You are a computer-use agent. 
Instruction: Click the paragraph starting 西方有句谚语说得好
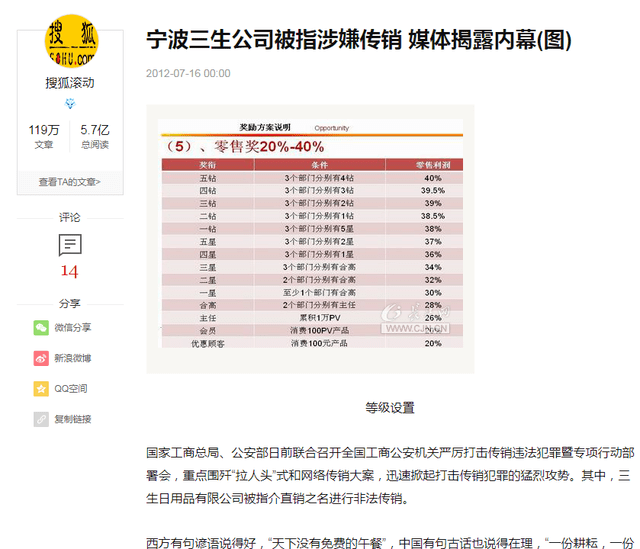tap(390, 542)
